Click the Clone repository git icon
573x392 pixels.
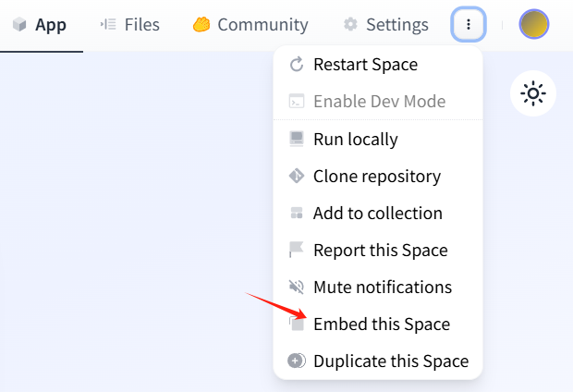click(297, 176)
